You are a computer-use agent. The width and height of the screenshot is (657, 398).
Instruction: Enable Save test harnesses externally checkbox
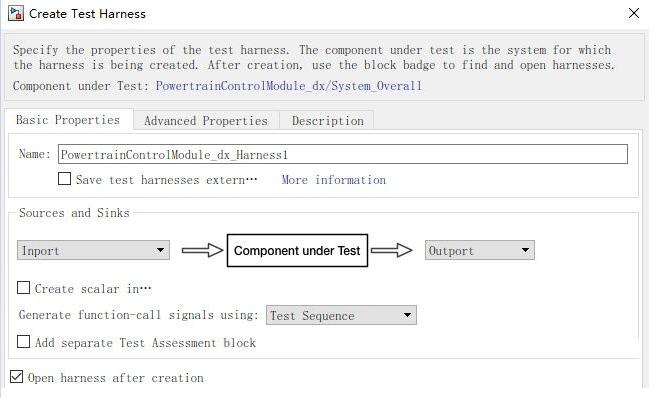(x=65, y=179)
